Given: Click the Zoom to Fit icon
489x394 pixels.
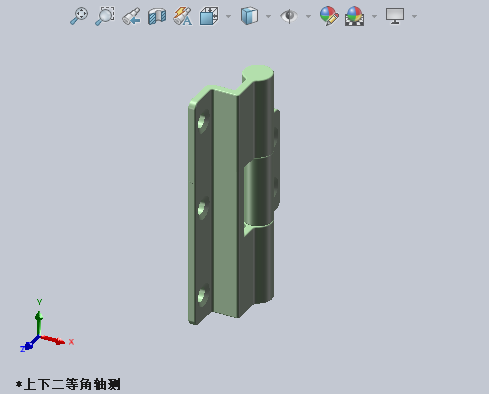Looking at the screenshot, I should (x=79, y=16).
